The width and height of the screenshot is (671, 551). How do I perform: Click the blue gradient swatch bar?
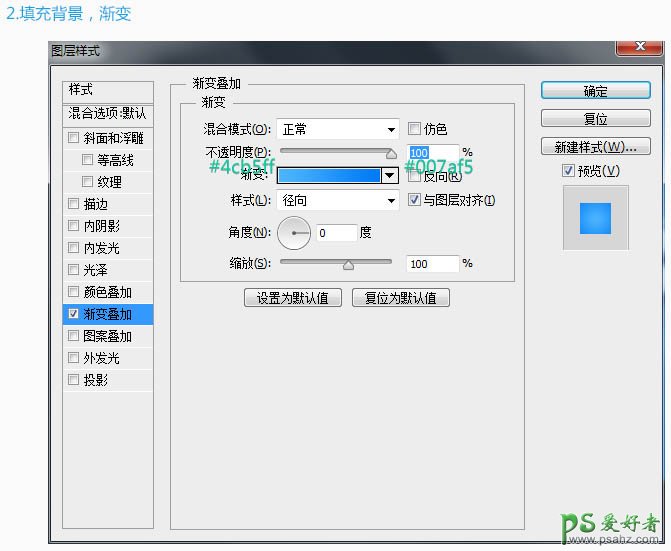pos(329,175)
